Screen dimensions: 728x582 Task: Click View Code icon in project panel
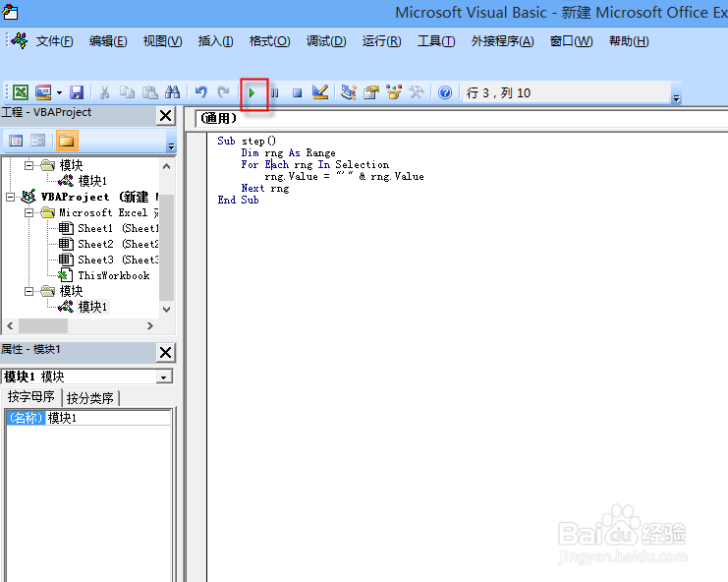[x=16, y=141]
